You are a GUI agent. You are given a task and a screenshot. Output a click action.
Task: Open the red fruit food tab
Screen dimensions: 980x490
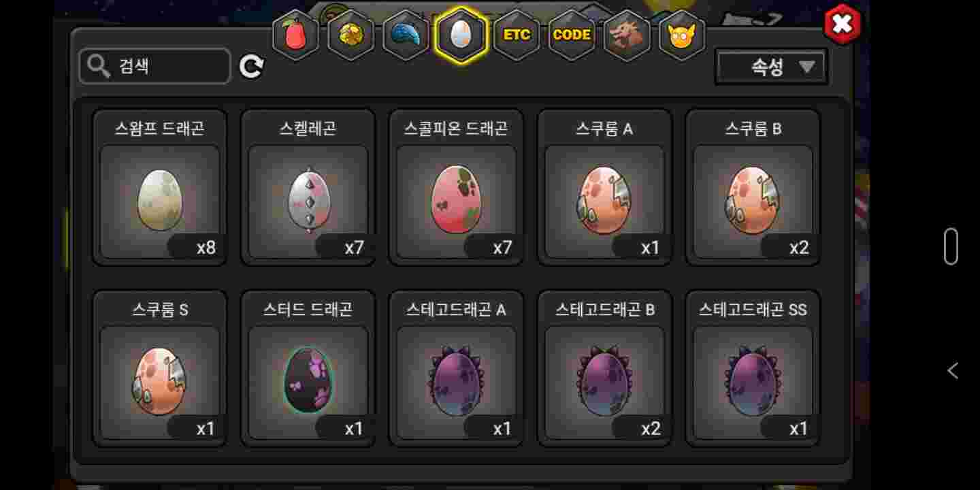(296, 35)
